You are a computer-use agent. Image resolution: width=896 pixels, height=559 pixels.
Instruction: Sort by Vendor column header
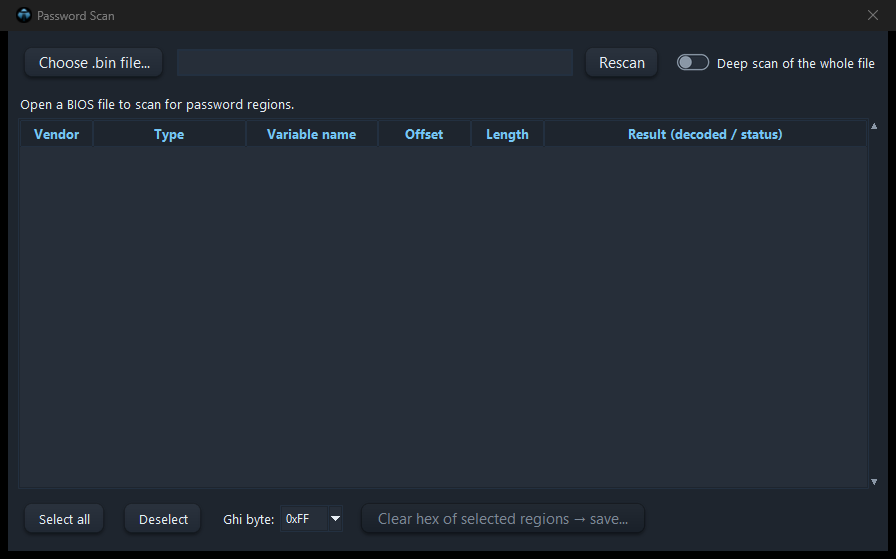tap(57, 134)
